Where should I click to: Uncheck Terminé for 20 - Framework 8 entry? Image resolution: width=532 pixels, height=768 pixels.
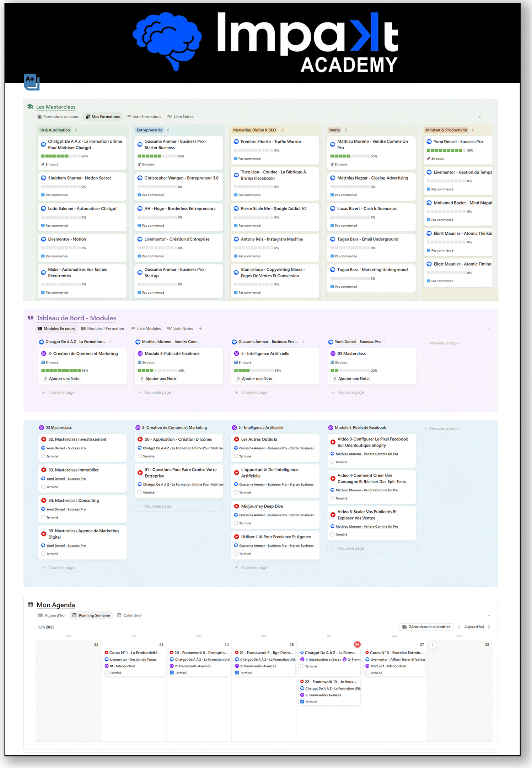coord(172,673)
